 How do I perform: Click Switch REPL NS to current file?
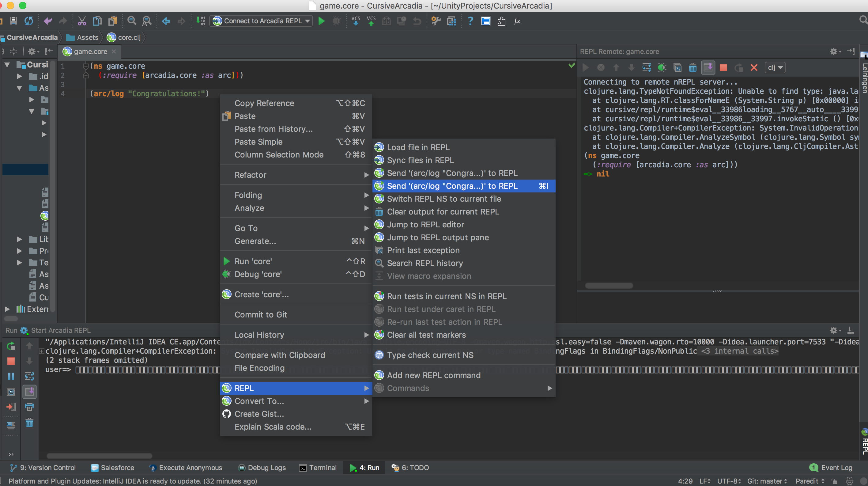coord(444,199)
